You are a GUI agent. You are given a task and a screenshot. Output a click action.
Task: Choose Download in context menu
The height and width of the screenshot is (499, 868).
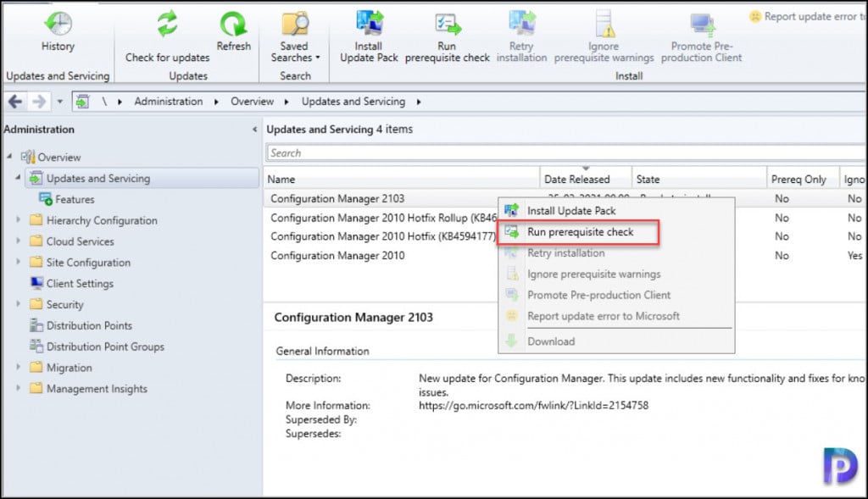click(x=616, y=341)
